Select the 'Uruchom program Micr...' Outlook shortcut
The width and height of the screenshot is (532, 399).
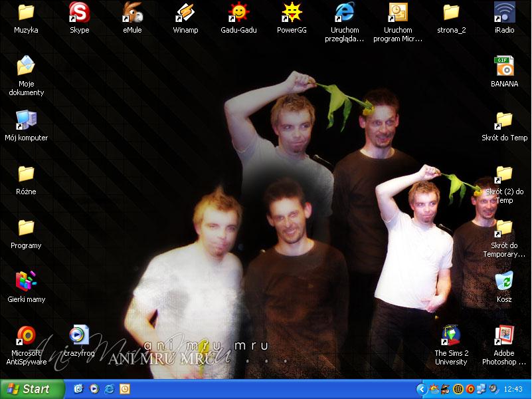(398, 22)
